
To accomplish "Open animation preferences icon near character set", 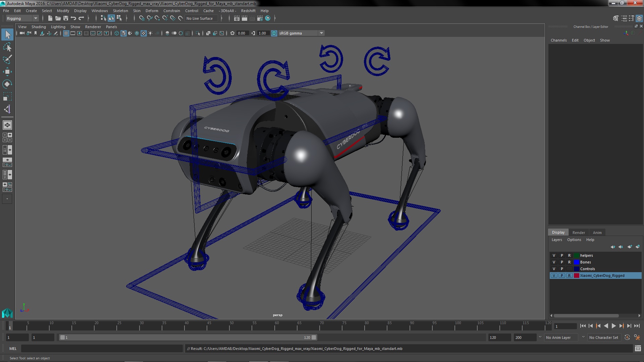I will (x=637, y=338).
